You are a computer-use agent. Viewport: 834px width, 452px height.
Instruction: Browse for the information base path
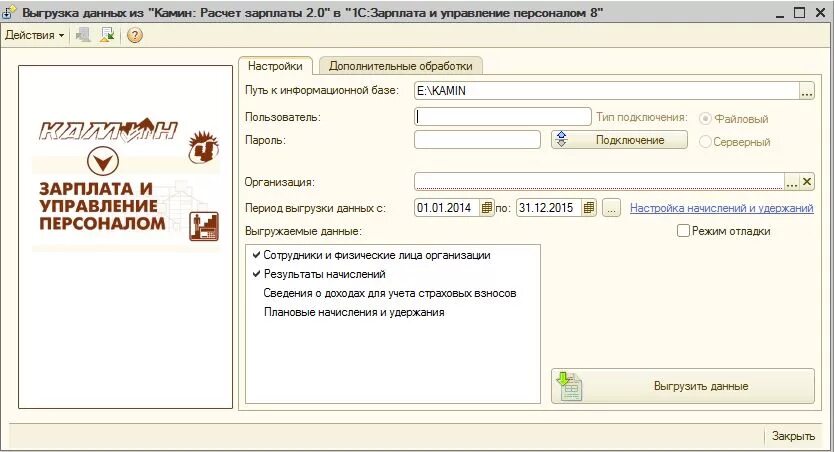pos(807,91)
